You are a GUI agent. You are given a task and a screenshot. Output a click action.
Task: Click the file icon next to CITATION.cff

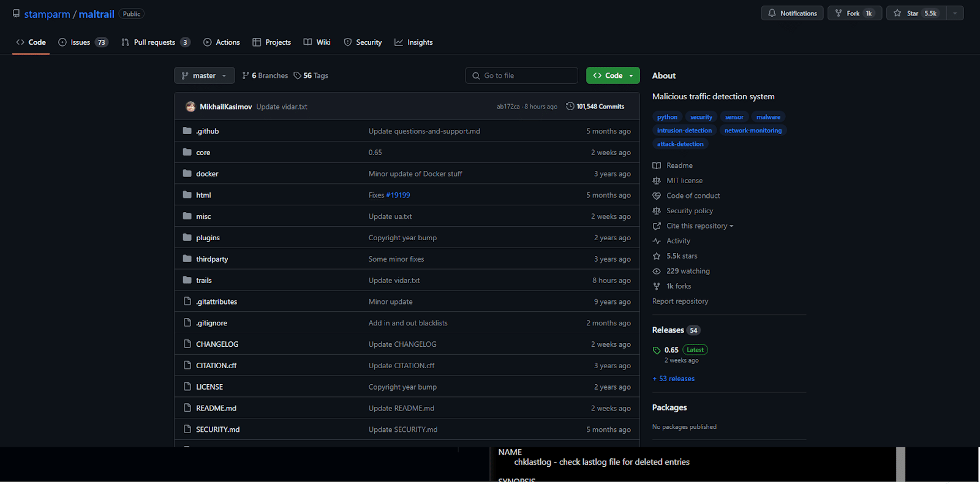tap(187, 365)
